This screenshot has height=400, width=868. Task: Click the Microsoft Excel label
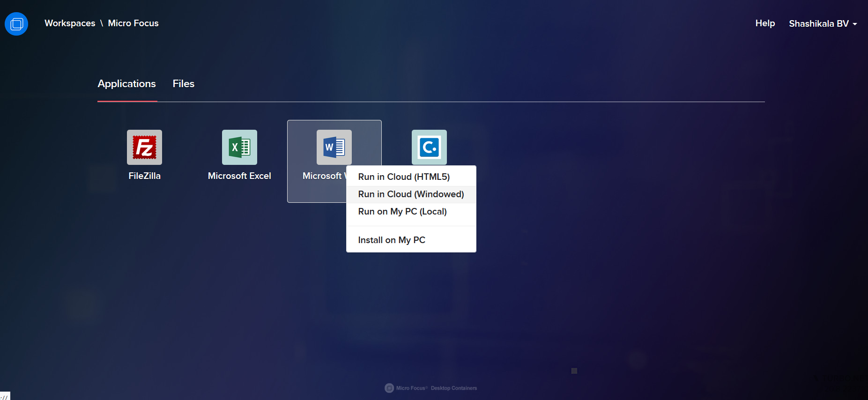[239, 176]
